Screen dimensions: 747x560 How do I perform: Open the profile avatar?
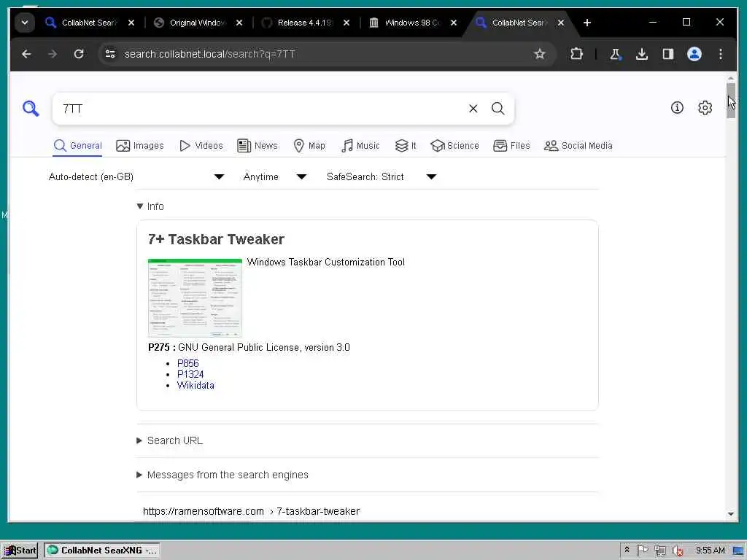tap(694, 54)
